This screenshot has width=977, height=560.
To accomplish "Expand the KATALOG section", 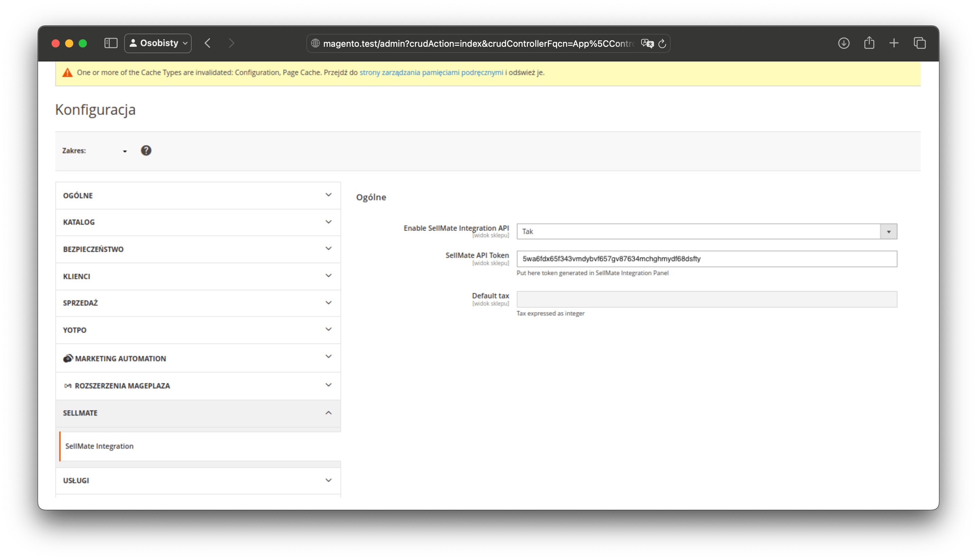I will (x=198, y=222).
